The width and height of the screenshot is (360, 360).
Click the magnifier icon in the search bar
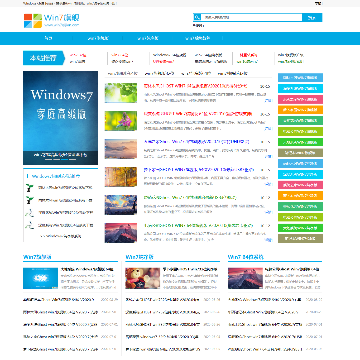pyautogui.click(x=197, y=17)
